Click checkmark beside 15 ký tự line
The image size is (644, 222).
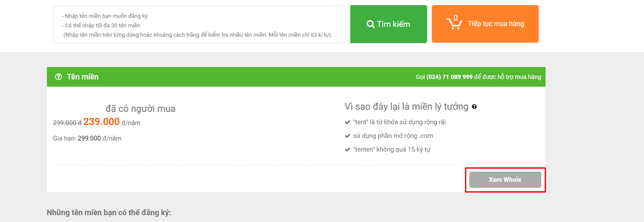(347, 149)
